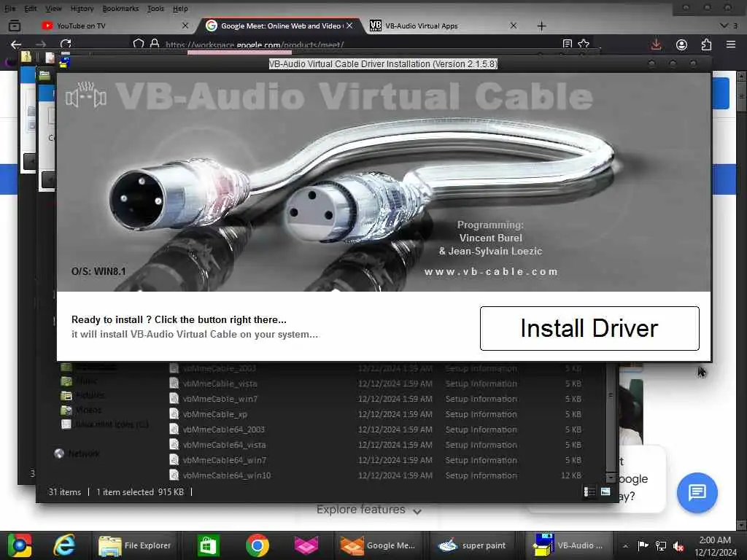Click the Install Driver button
Viewport: 747px width, 560px height.
[x=589, y=328]
